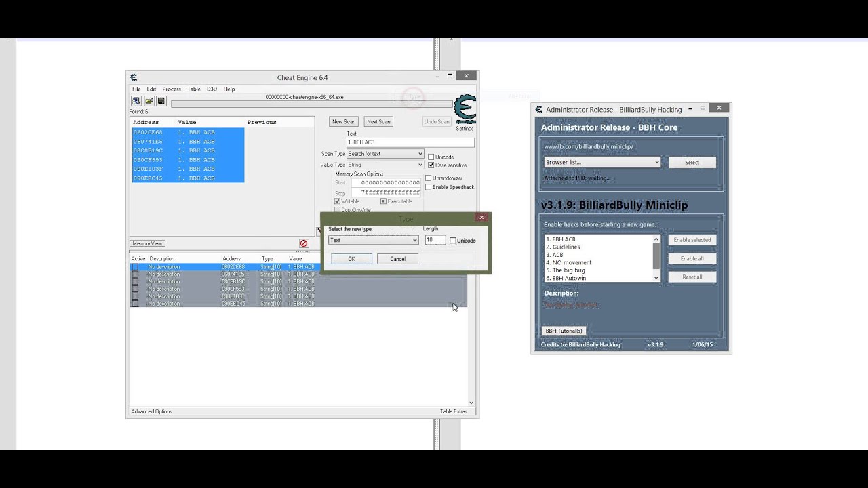Toggle Active box of the 060741E5 table row

[134, 274]
